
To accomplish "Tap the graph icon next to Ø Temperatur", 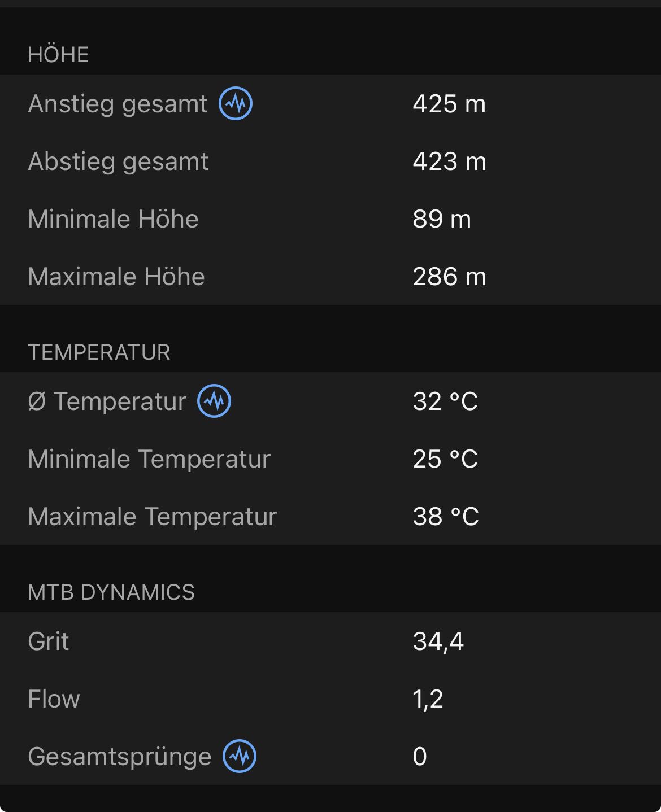I will pos(214,401).
